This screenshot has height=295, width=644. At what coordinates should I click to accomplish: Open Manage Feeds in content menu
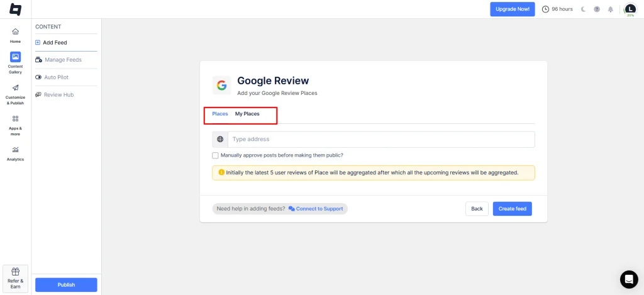(x=63, y=60)
